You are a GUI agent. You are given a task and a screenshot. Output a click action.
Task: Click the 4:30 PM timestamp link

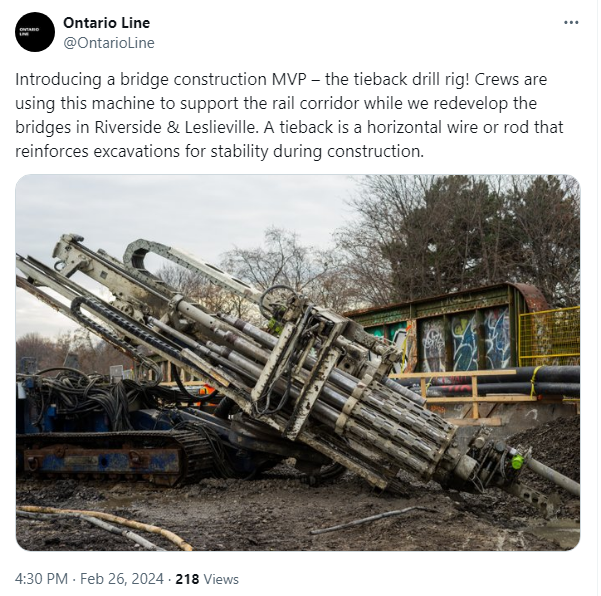point(41,579)
